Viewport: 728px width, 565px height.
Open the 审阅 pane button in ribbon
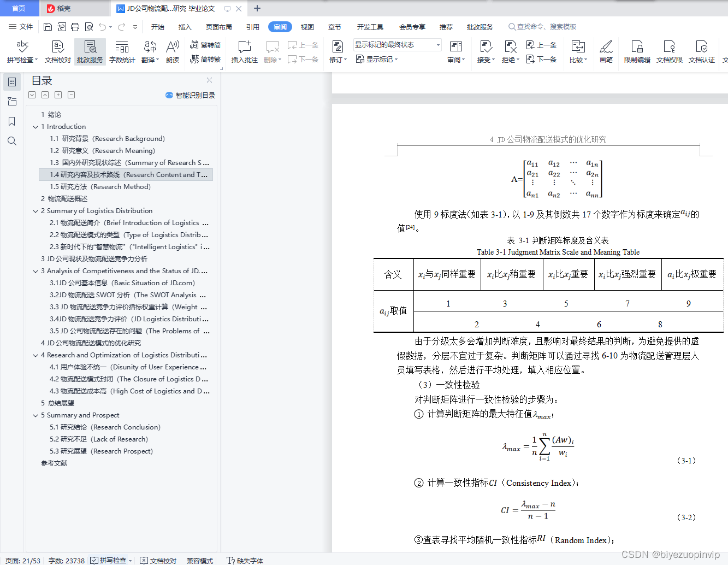[456, 51]
